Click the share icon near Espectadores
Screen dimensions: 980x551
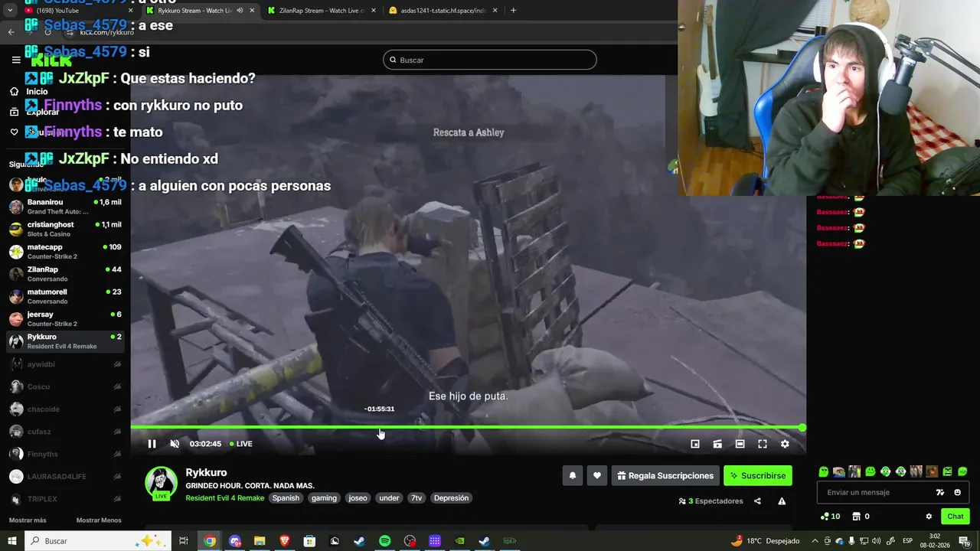click(x=757, y=501)
